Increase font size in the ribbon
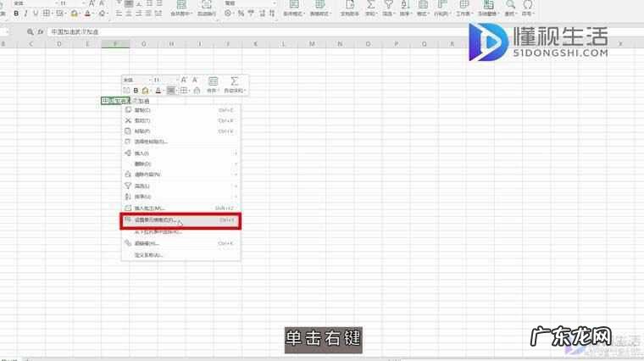 coord(92,3)
